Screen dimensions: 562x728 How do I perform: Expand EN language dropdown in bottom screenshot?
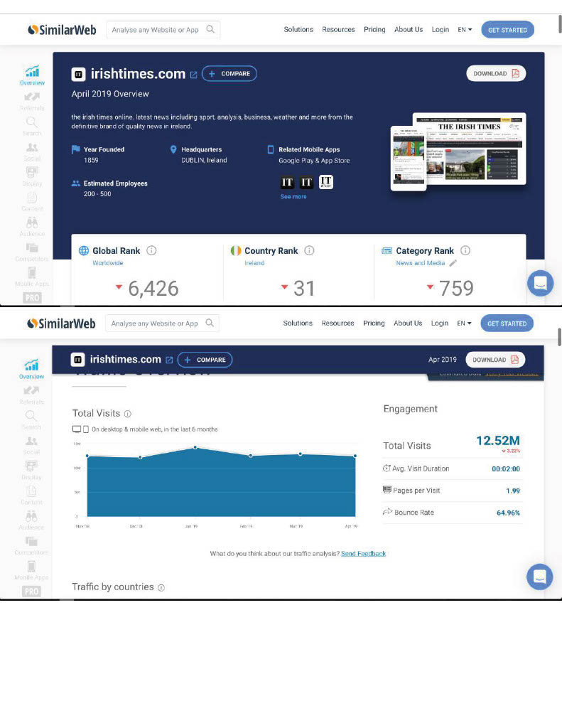tap(464, 323)
